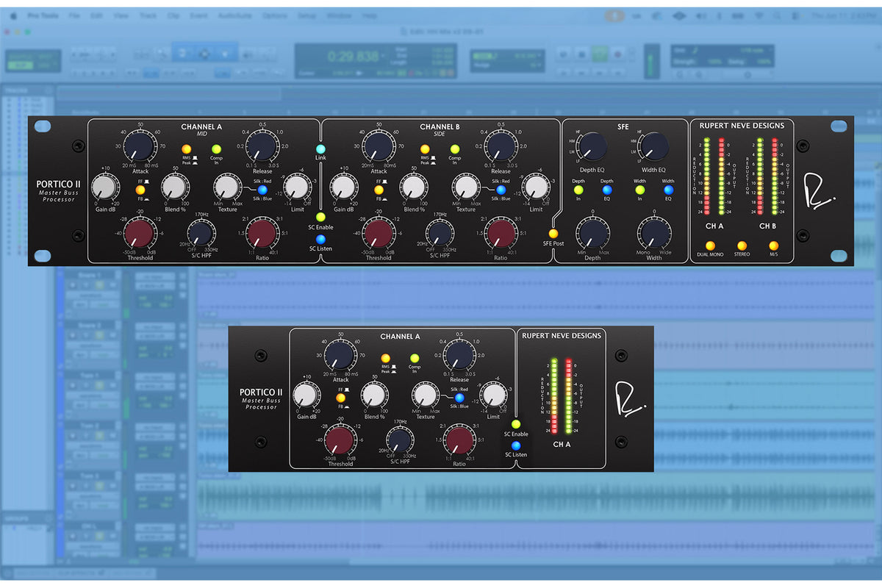The image size is (882, 588).
Task: Click Release knob on stereo unit Channel A
Action: (x=262, y=146)
